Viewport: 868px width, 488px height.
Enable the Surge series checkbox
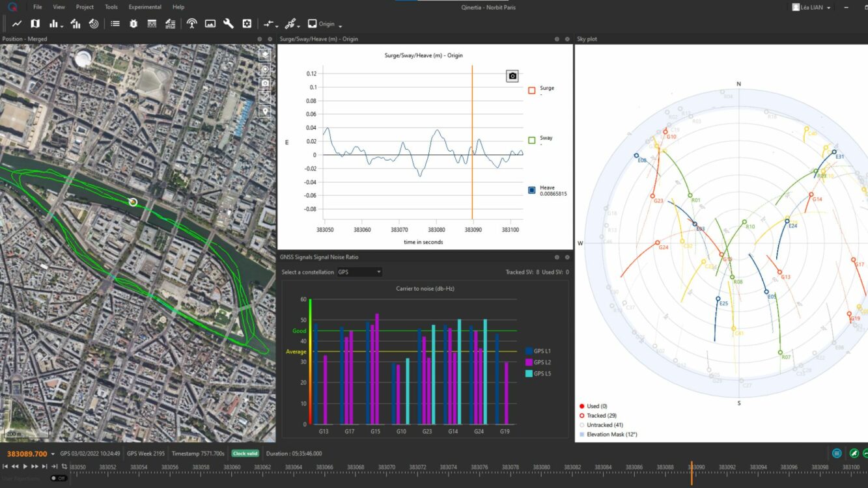[x=532, y=90]
